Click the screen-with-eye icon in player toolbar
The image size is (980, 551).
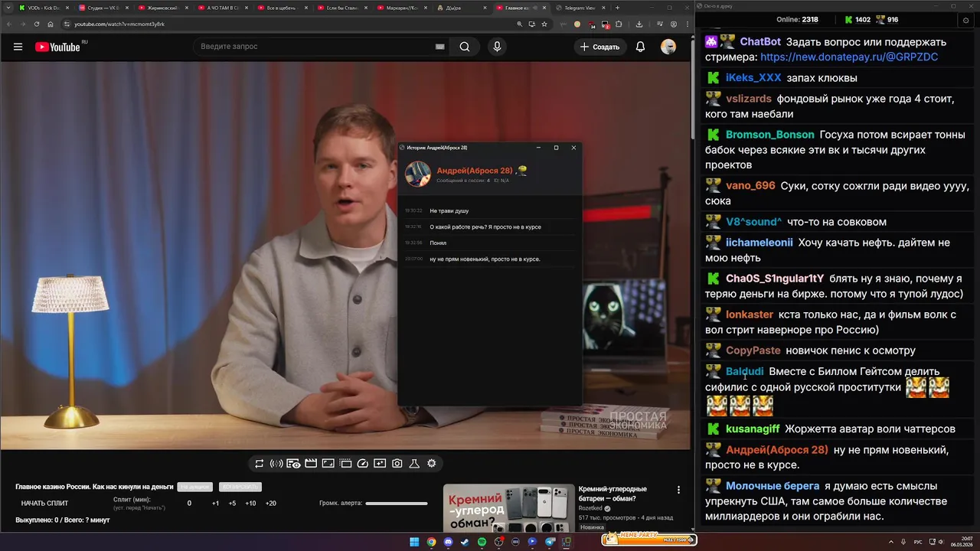pyautogui.click(x=294, y=464)
